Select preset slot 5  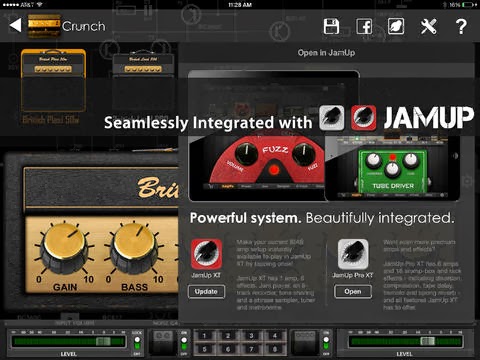click(x=205, y=349)
